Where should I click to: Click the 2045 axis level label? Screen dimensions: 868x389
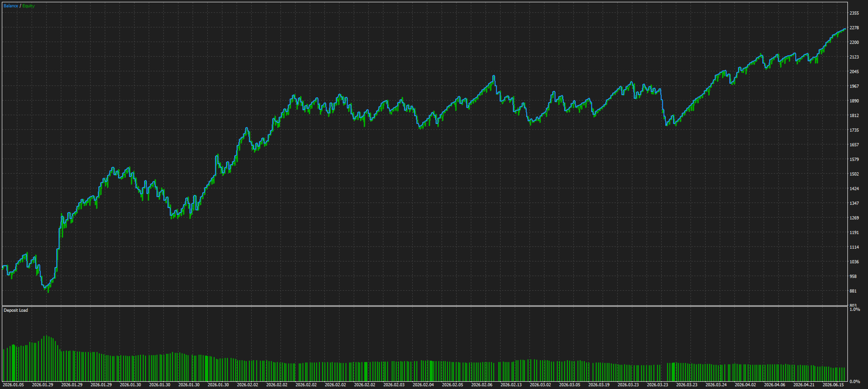coord(854,72)
